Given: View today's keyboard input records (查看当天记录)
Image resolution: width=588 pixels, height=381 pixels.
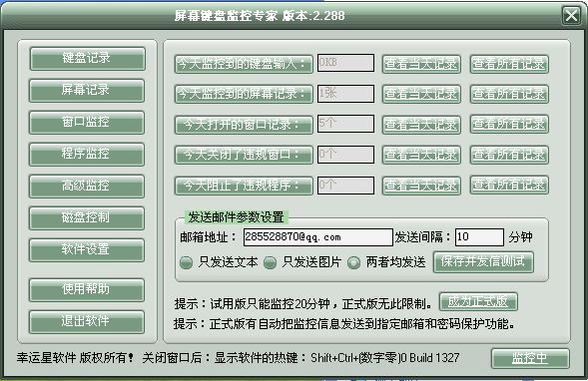Looking at the screenshot, I should point(421,64).
